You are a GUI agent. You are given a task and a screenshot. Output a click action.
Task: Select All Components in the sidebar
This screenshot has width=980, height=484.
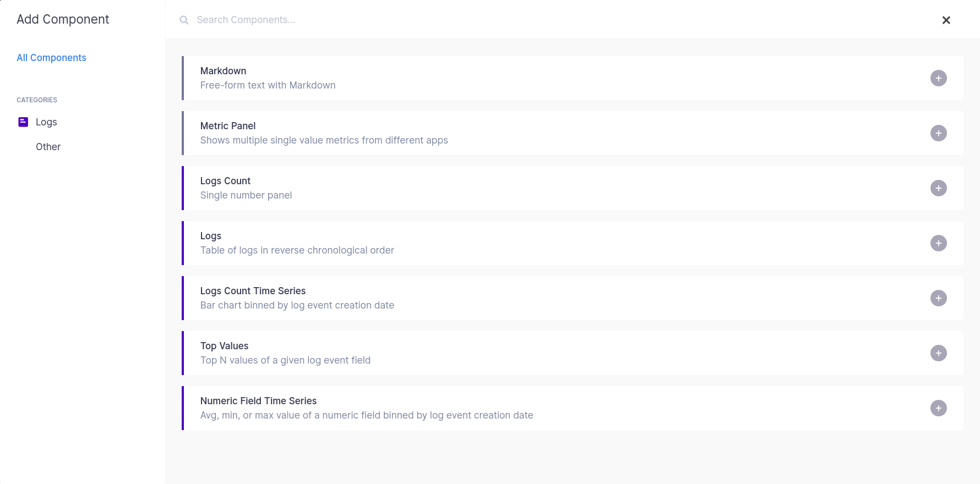click(51, 58)
